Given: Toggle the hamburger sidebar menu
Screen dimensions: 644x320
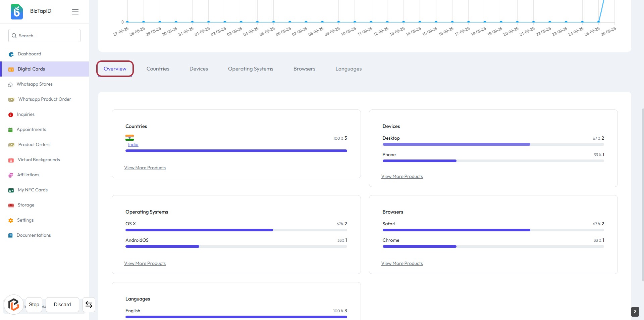Looking at the screenshot, I should click(x=75, y=12).
